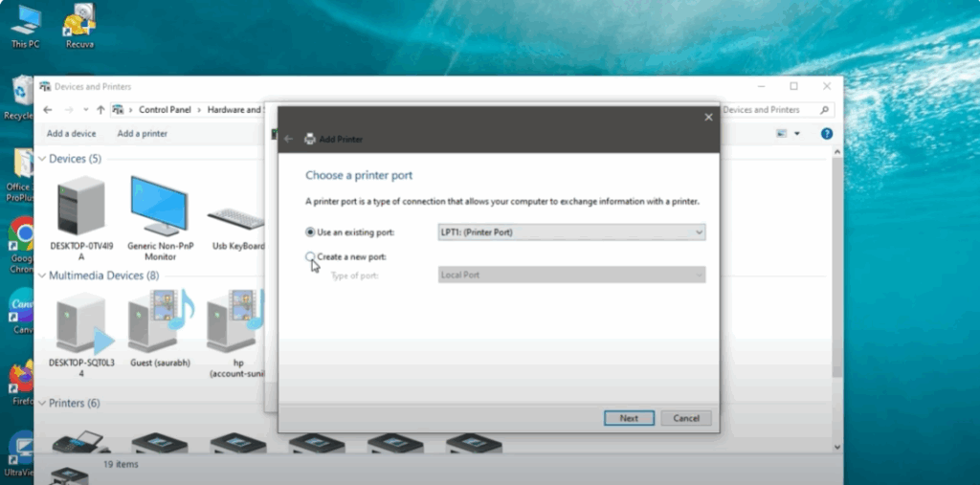Click the Devices and Printers title bar icon
The width and height of the screenshot is (980, 485).
point(45,86)
